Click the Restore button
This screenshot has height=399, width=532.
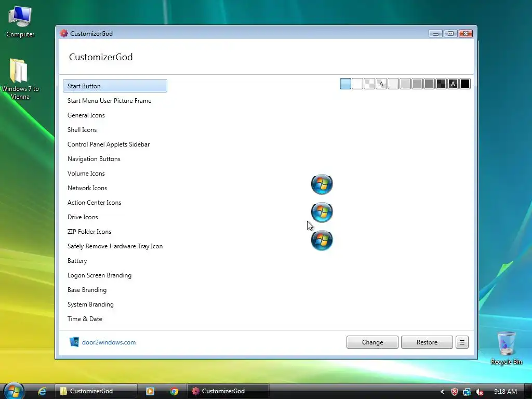pos(427,342)
